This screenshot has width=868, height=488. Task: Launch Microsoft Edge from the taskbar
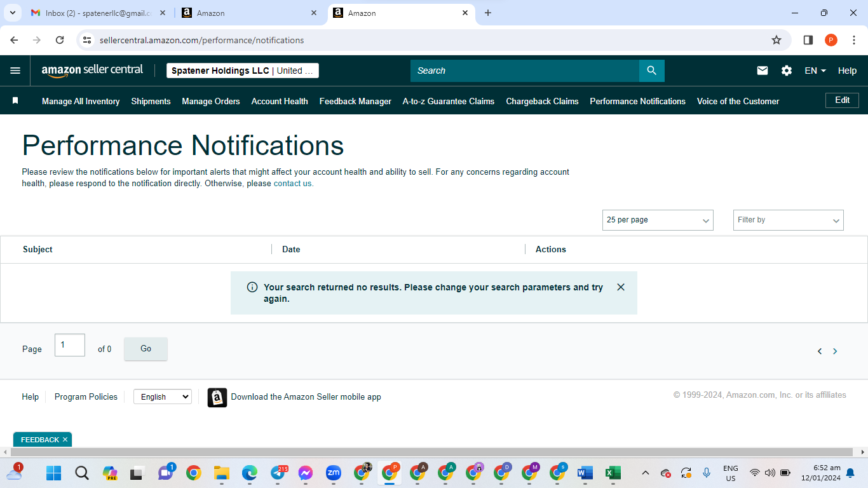click(249, 473)
